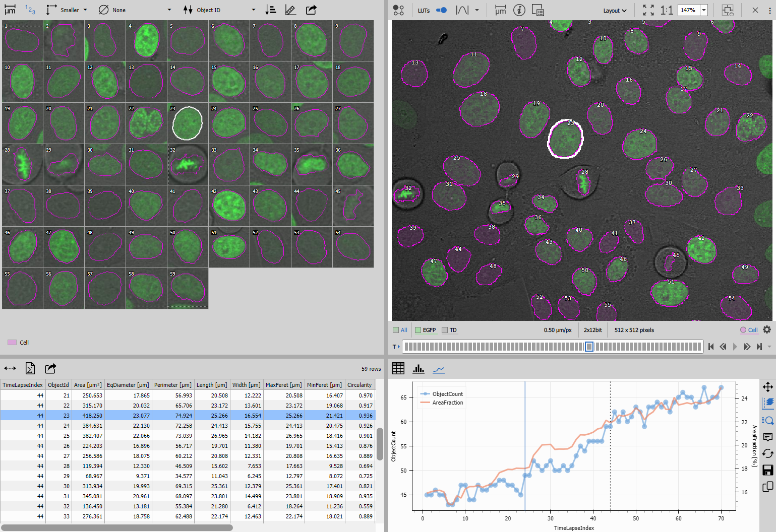776x532 pixels.
Task: Save the chart using the floppy disk icon
Action: click(x=768, y=470)
